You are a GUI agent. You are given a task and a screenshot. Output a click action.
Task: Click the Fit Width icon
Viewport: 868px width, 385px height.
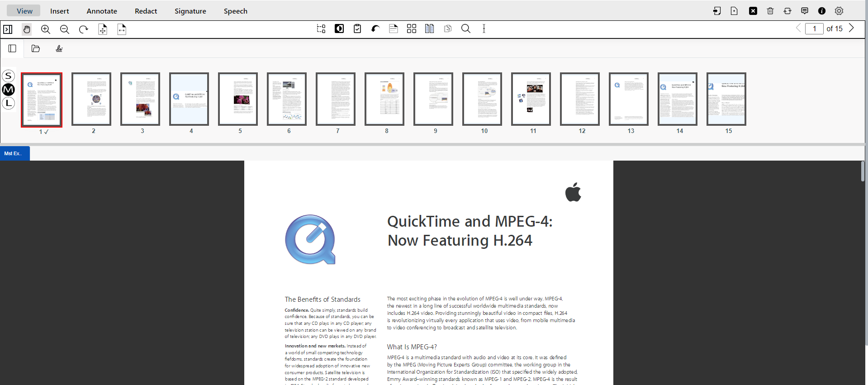coord(122,29)
